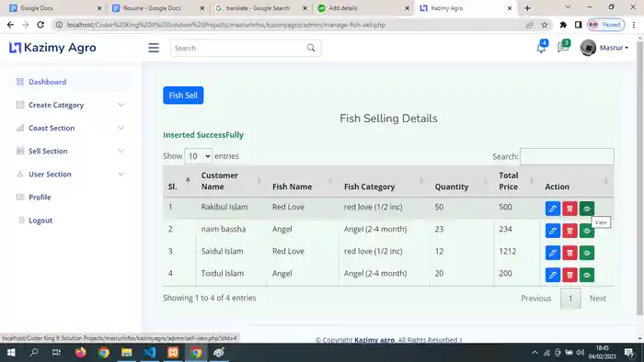Expand the Sell Section menu
Screen dimensions: 644x362
point(70,151)
